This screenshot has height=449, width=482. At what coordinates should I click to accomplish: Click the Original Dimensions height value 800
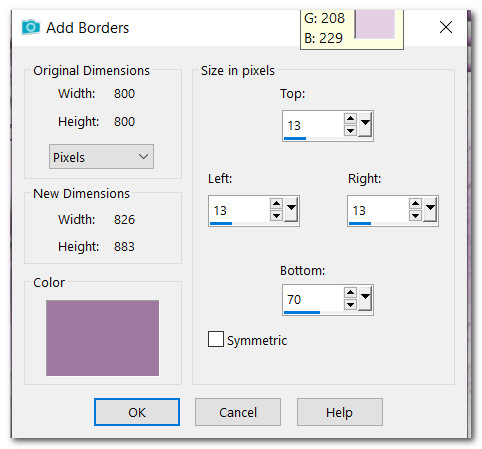pos(124,121)
